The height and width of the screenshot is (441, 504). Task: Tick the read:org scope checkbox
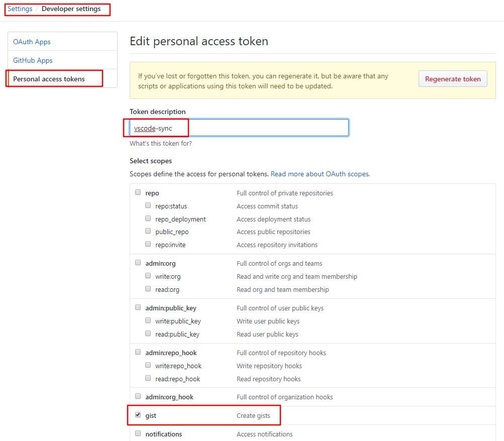pos(148,289)
